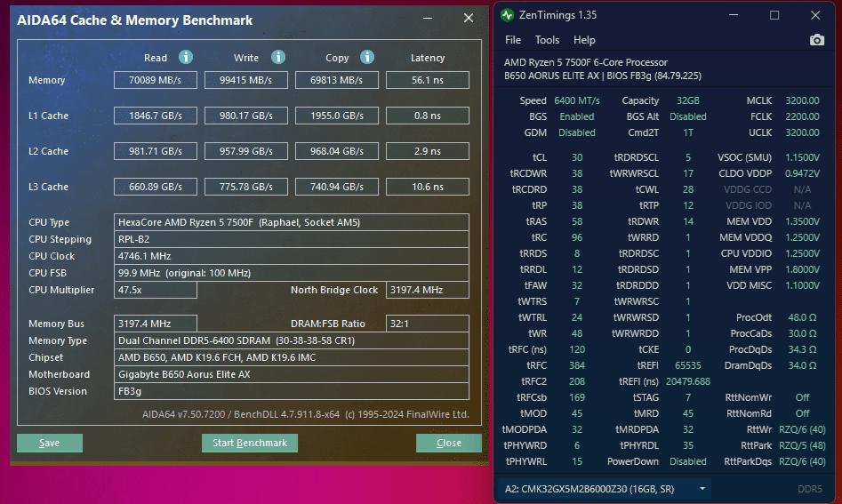This screenshot has width=842, height=504.
Task: Click the BIOS Version FB3g field
Action: coord(292,391)
